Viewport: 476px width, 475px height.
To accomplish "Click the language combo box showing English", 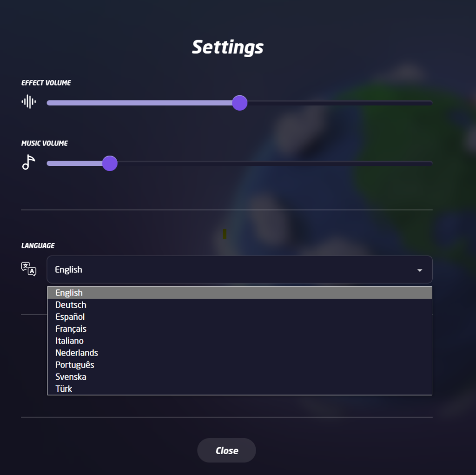I will point(239,270).
